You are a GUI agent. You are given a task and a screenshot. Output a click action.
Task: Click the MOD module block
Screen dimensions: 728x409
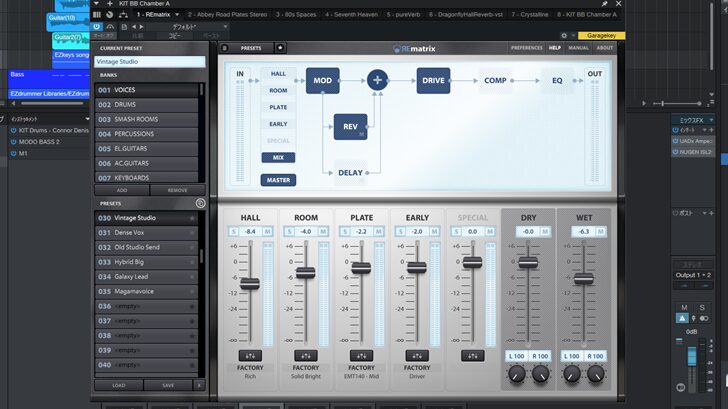tap(322, 80)
